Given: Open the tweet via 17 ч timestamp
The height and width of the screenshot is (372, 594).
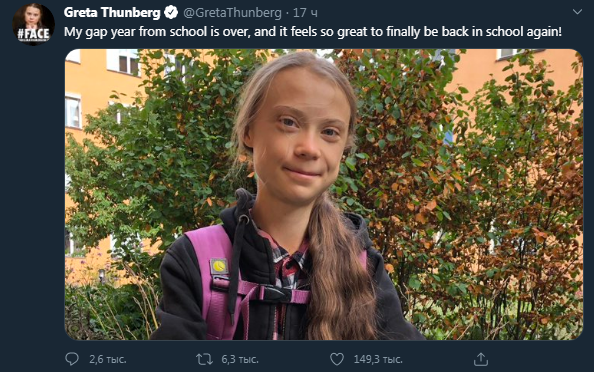Looking at the screenshot, I should point(305,13).
